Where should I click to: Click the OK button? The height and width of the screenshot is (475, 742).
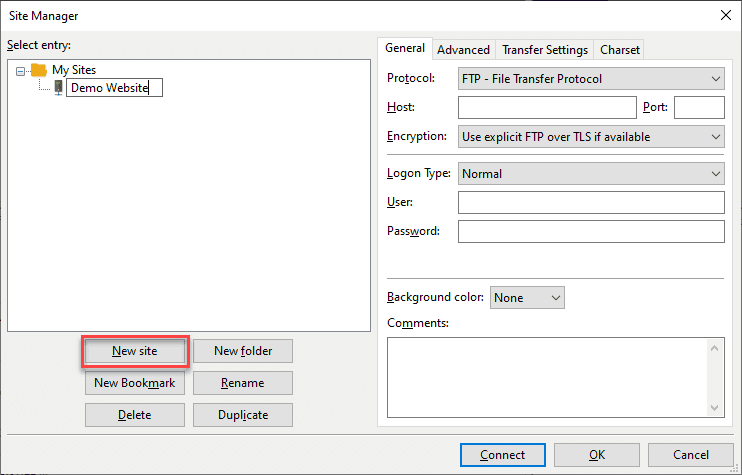point(597,455)
